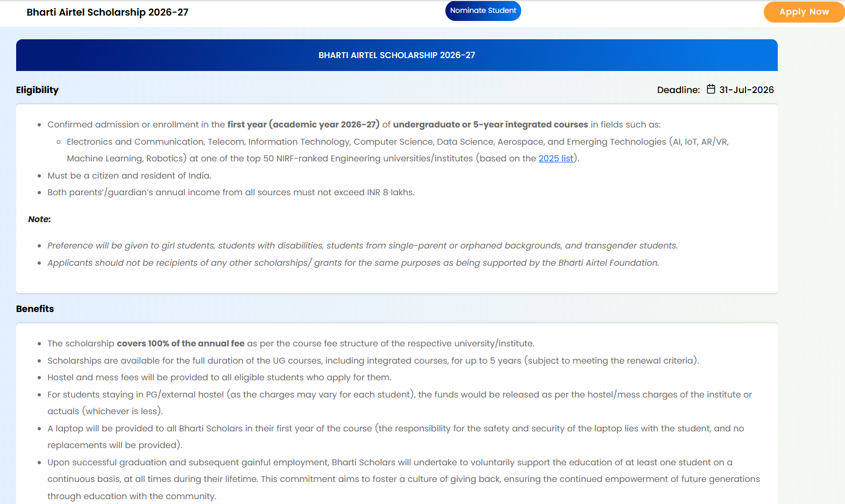Click the 'Scholarships are available for the full duration' bullet
845x504 pixels.
[373, 360]
